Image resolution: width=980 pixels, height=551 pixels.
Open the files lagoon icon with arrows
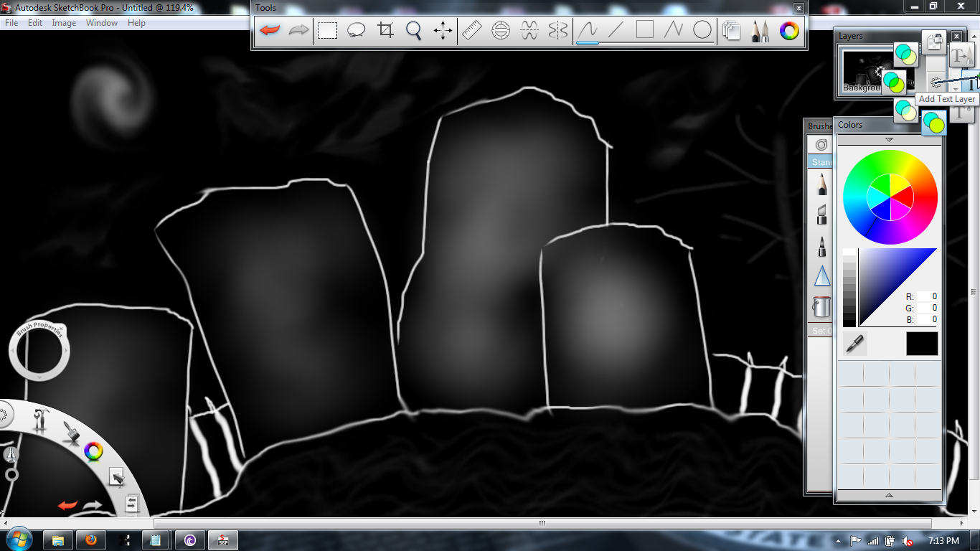(x=131, y=504)
